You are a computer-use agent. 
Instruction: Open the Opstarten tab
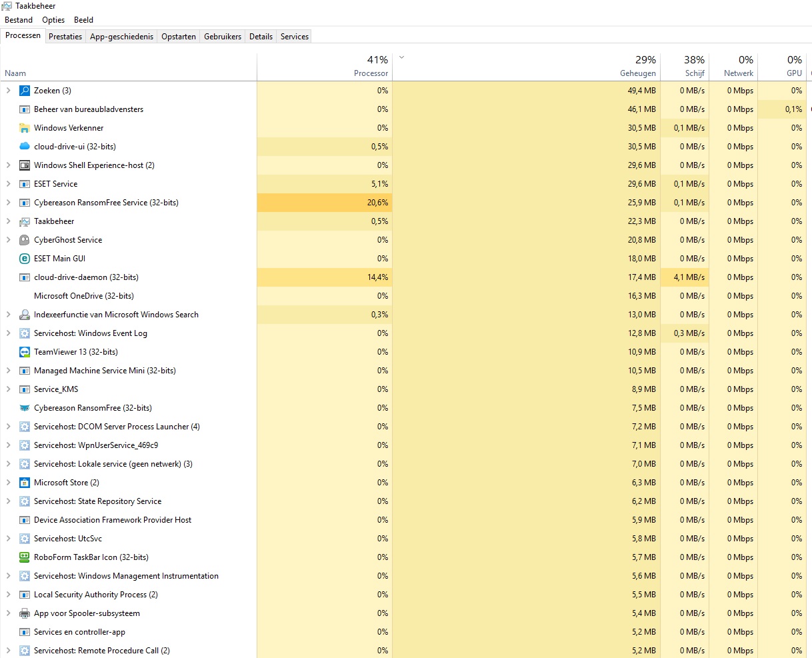179,37
